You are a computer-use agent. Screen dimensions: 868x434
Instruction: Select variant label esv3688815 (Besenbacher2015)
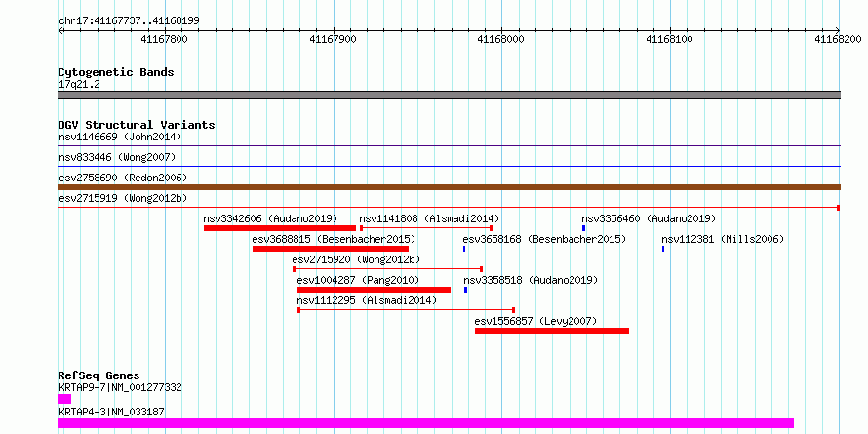(334, 239)
